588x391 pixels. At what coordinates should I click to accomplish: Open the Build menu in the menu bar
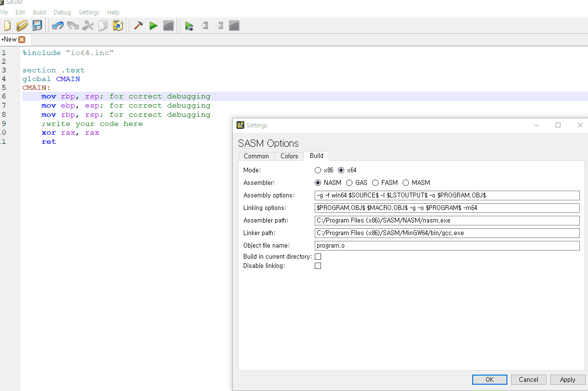pyautogui.click(x=39, y=12)
